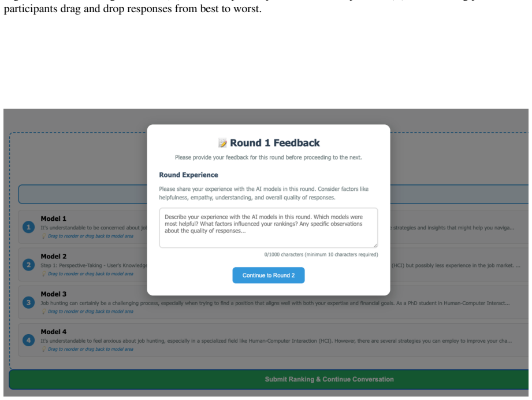Click the lightbulb icon under Model 4

click(43, 349)
